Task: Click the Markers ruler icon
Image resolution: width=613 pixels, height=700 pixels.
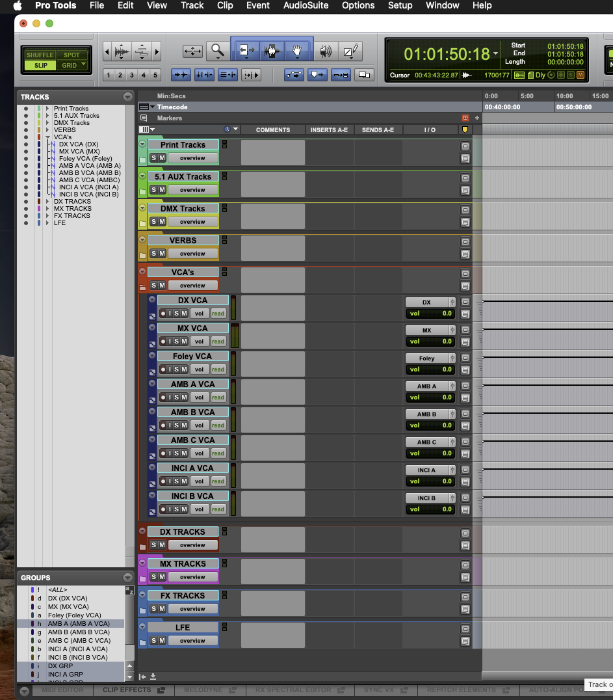Action: tap(144, 118)
